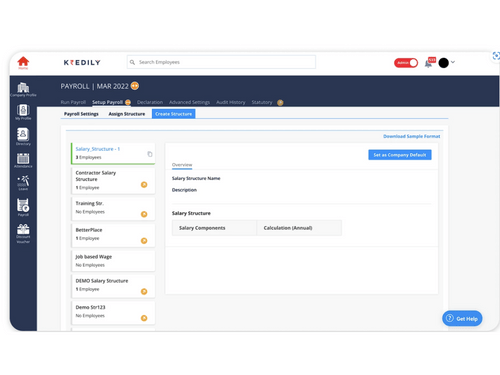Click orange icon on Demo Str123
The height and width of the screenshot is (375, 500).
pyautogui.click(x=144, y=318)
